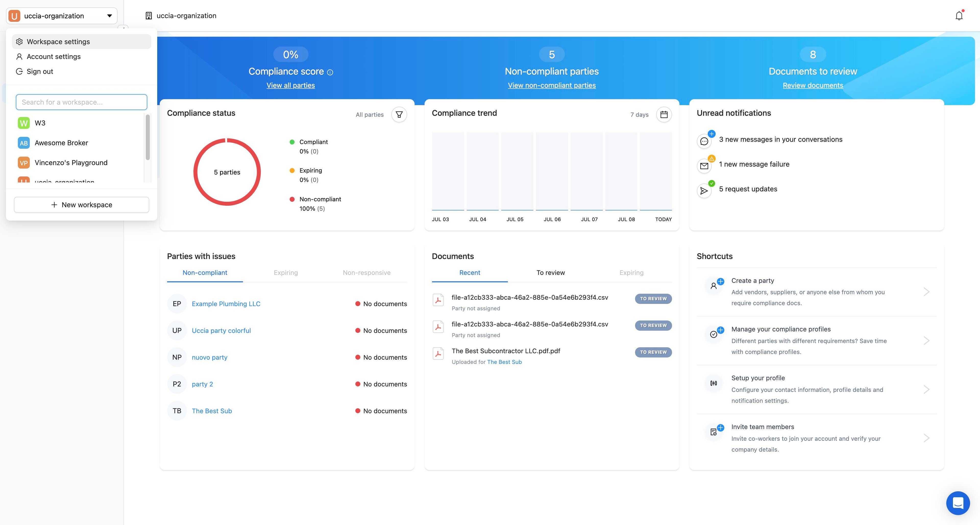
Task: Open the compliance trend calendar icon
Action: coord(664,115)
